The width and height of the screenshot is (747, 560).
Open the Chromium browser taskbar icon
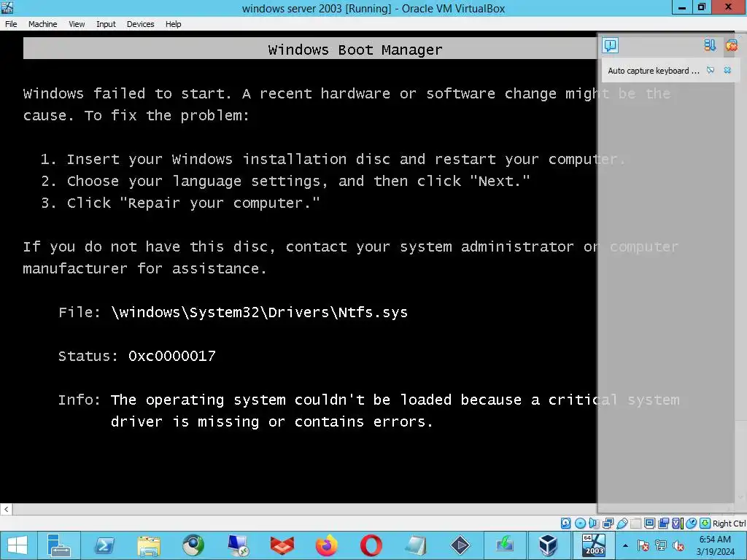coord(193,545)
